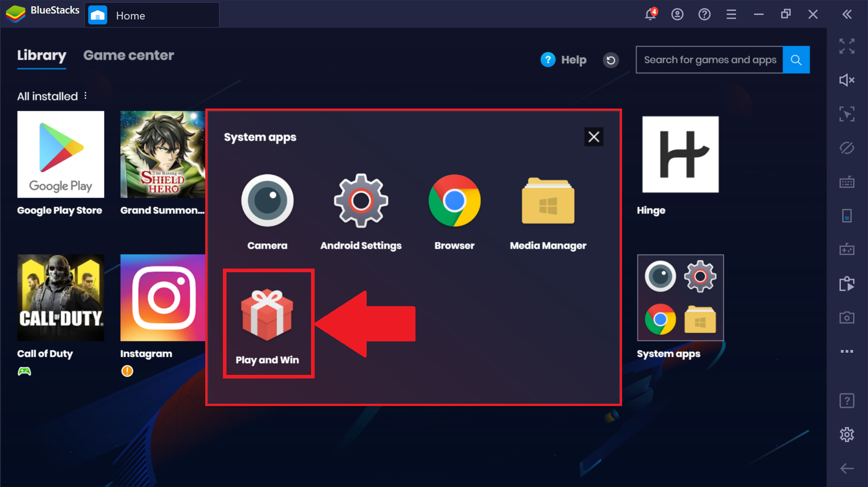The width and height of the screenshot is (868, 487).
Task: Open the gamepad controls icon
Action: (847, 249)
